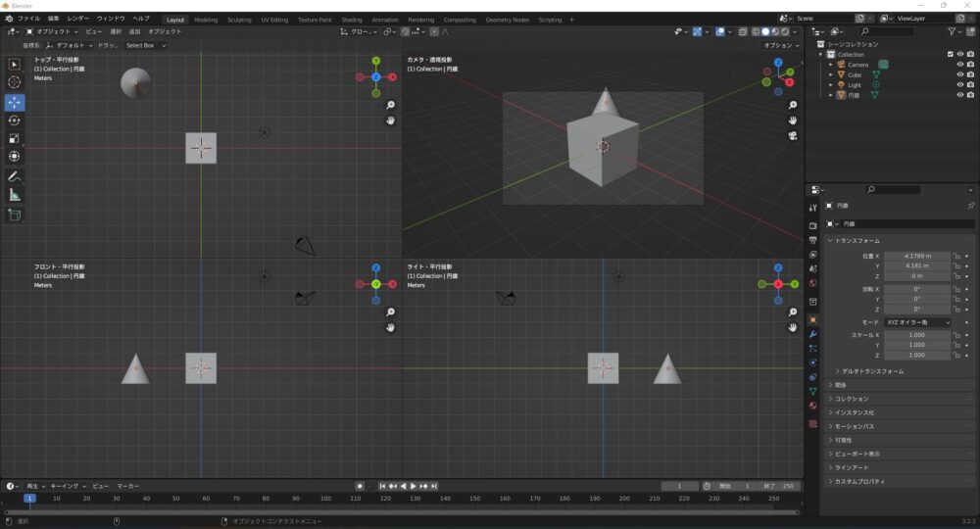Pin the properties editor context
Viewport: 980px width, 529px height.
click(x=970, y=206)
